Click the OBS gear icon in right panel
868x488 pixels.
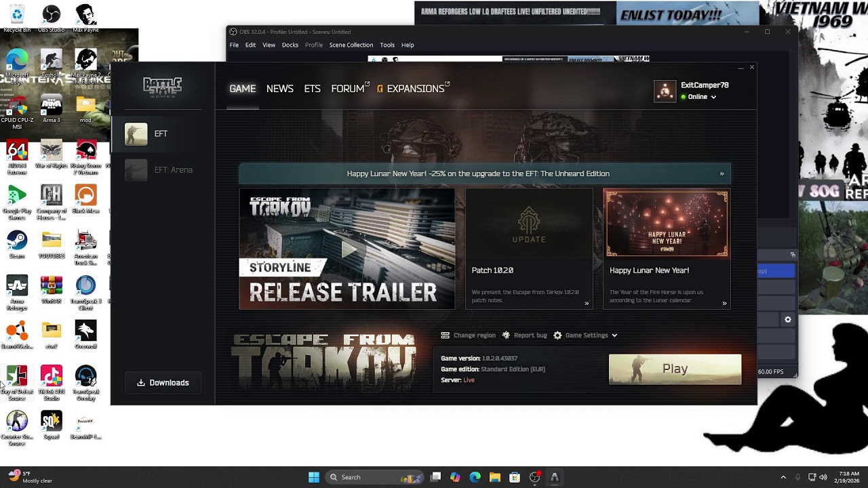(788, 319)
